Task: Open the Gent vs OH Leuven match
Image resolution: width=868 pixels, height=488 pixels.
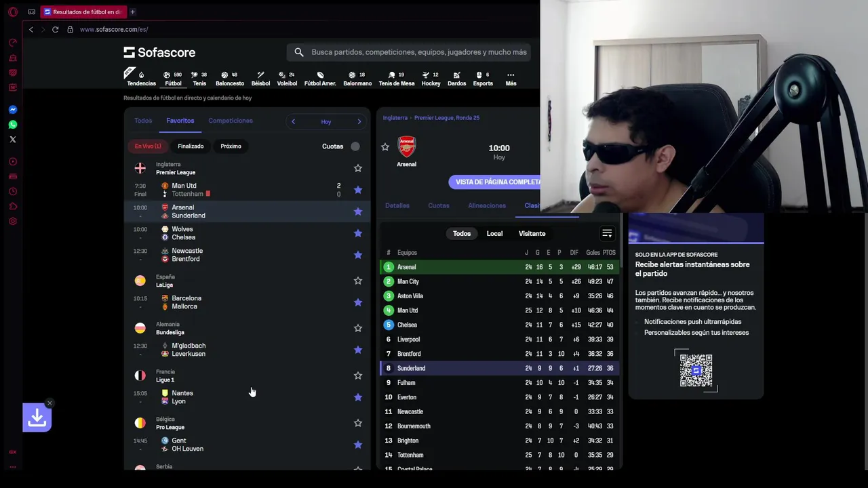Action: (x=248, y=445)
